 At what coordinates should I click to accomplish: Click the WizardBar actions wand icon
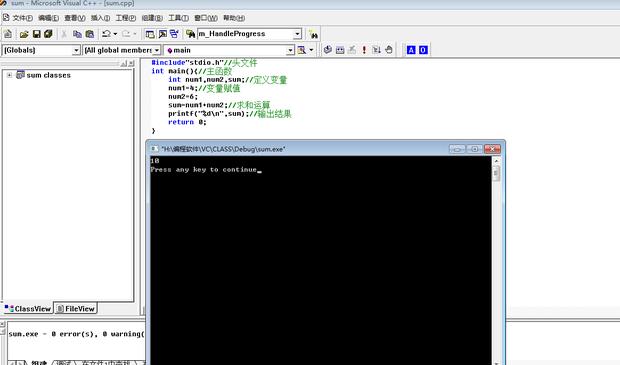302,50
